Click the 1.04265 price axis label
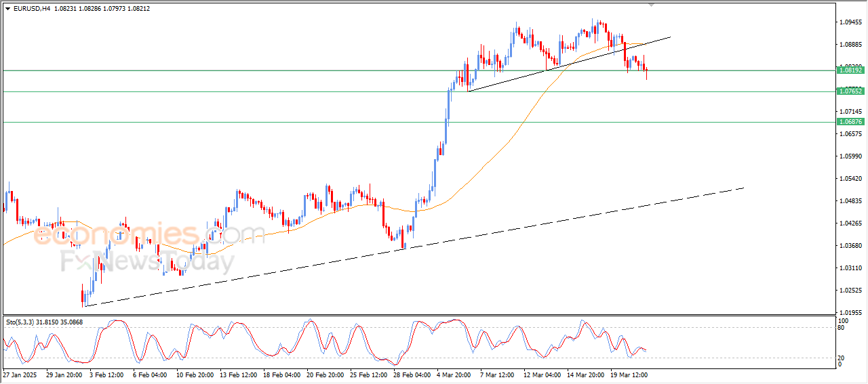868x384 pixels. click(850, 223)
